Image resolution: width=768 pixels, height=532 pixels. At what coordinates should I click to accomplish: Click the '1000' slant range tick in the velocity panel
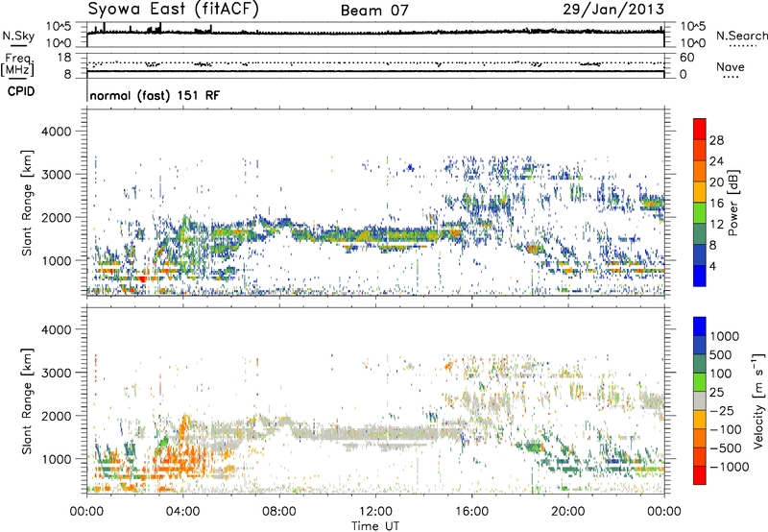tap(57, 459)
